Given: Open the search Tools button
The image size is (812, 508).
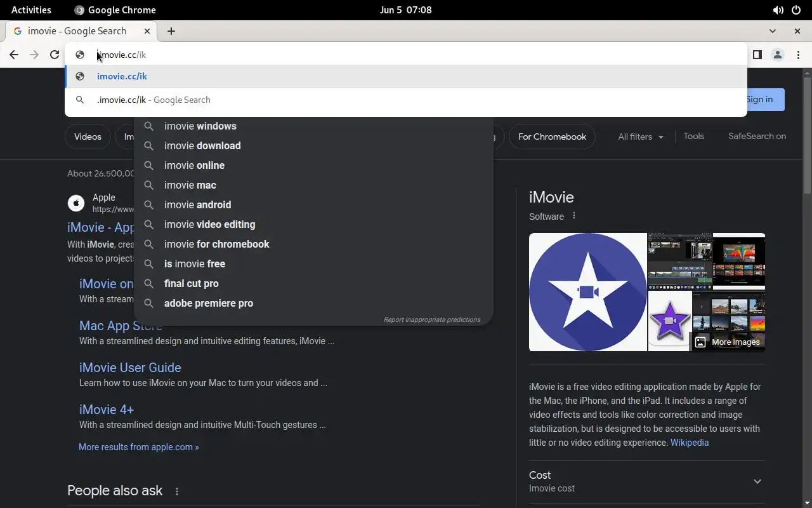Looking at the screenshot, I should pyautogui.click(x=693, y=136).
